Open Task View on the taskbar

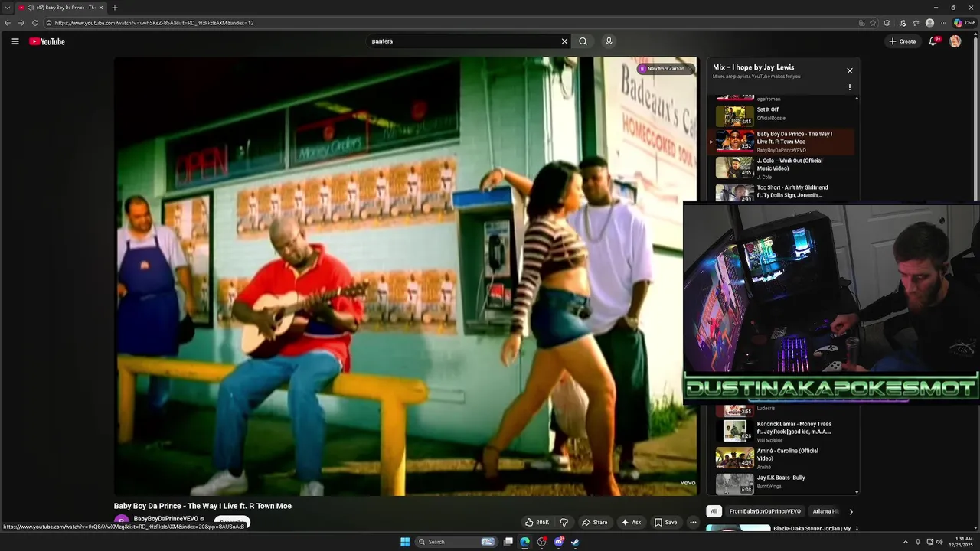(x=508, y=542)
